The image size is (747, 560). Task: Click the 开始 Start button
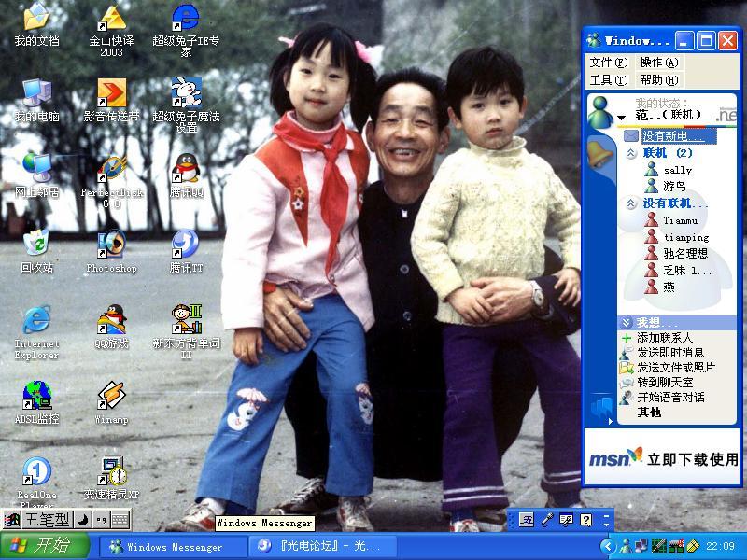pos(45,546)
